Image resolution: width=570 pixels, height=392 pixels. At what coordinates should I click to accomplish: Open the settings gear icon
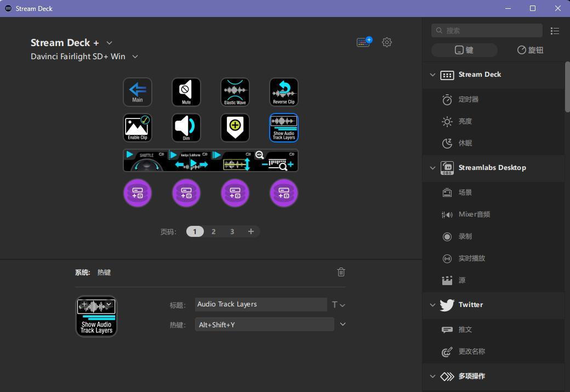click(x=387, y=42)
